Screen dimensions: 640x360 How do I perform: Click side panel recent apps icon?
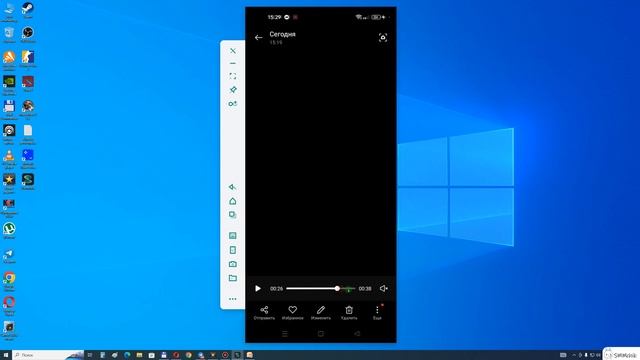233,215
